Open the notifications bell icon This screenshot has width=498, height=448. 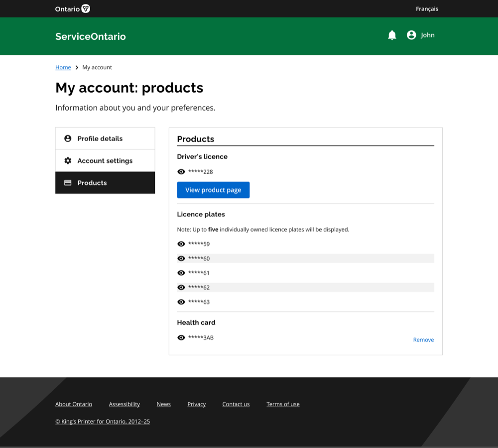[392, 35]
